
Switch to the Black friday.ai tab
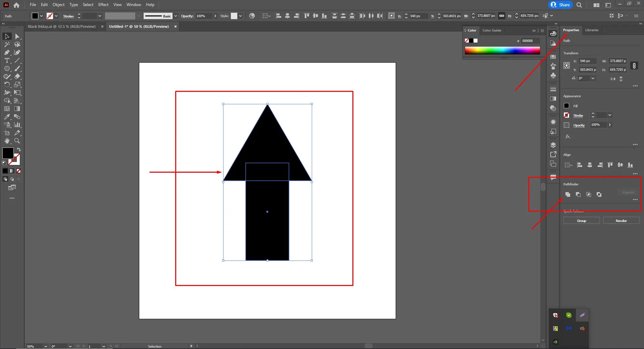tap(62, 26)
